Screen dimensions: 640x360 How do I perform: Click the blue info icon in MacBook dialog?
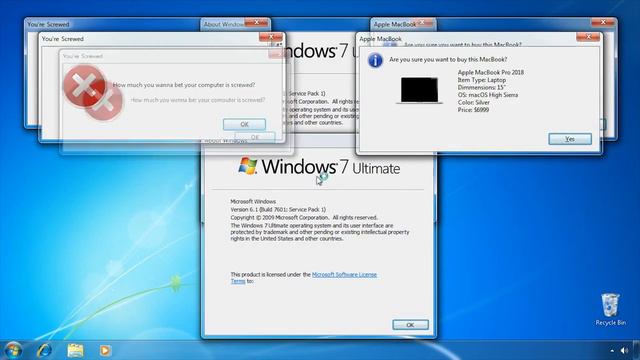(x=375, y=60)
